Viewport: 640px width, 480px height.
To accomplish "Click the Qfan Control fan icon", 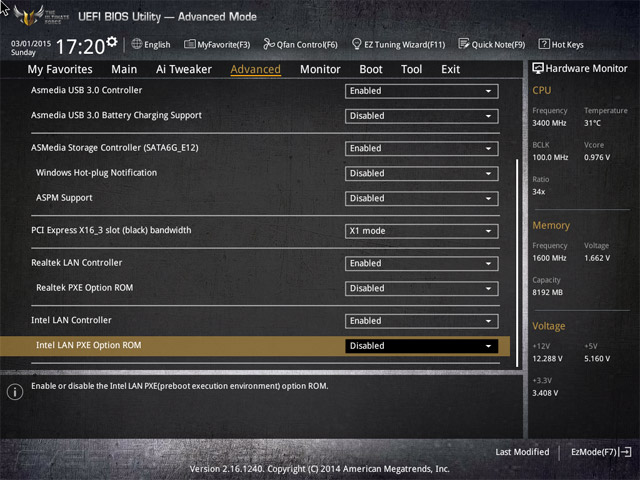I will point(269,44).
